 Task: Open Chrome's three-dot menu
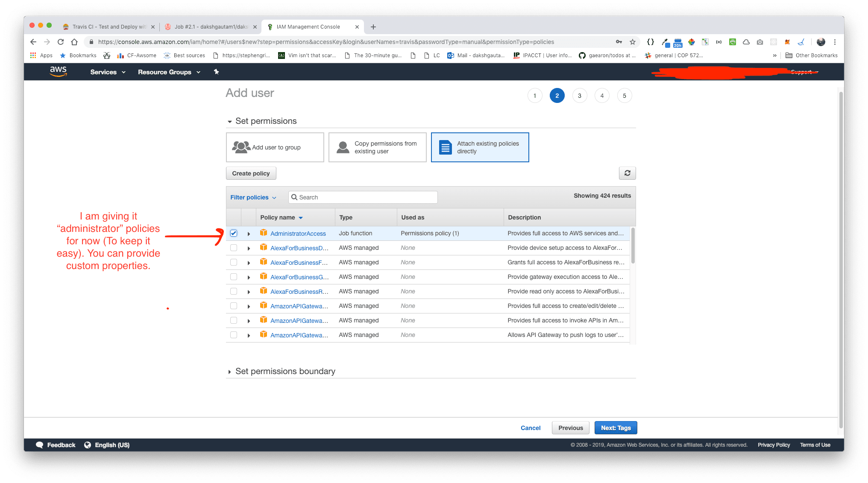pyautogui.click(x=835, y=42)
